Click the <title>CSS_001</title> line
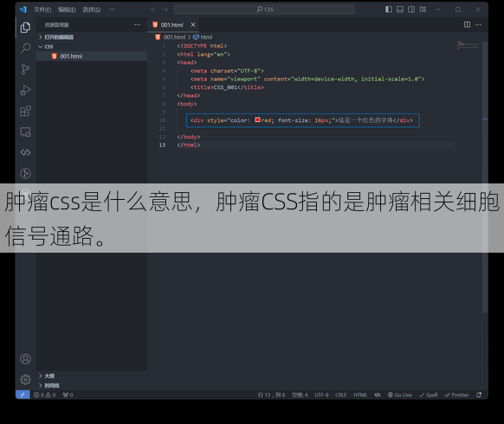 tap(227, 87)
